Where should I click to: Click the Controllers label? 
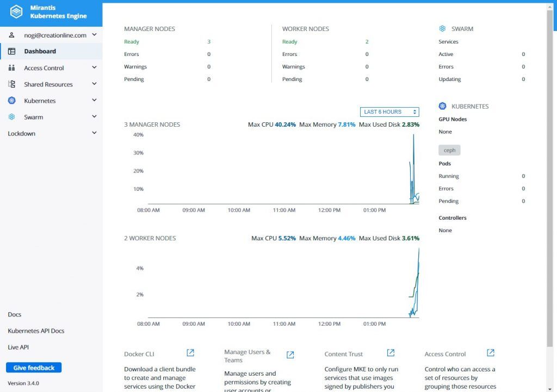pos(453,217)
